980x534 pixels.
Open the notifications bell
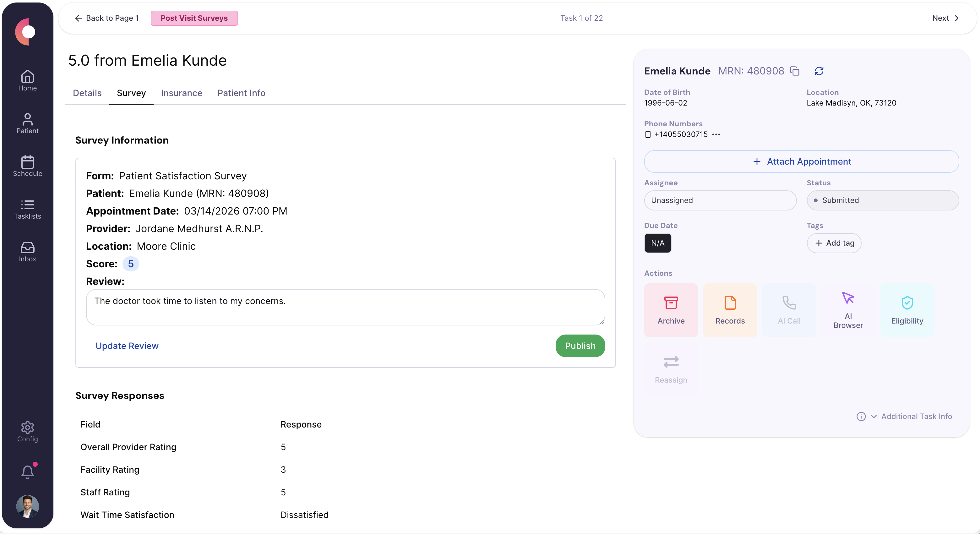27,471
